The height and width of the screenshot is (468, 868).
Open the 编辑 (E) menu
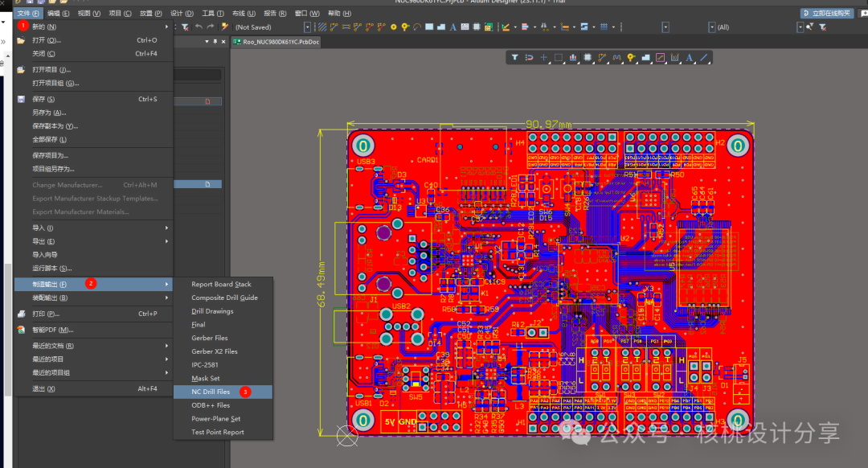click(x=58, y=14)
